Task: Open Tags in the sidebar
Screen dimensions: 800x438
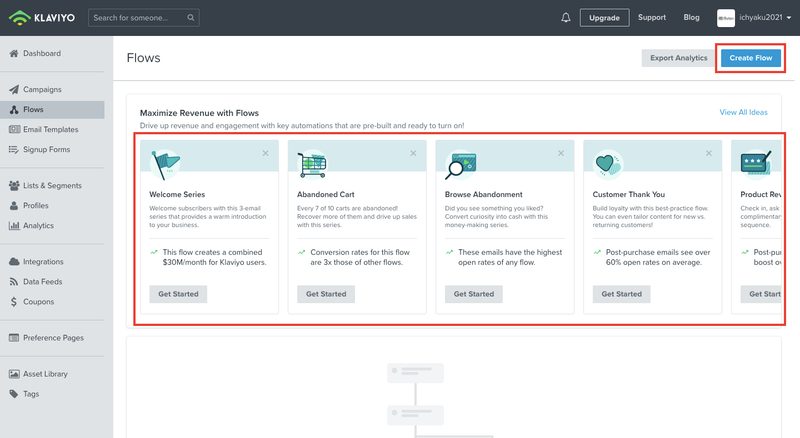Action: coord(31,394)
